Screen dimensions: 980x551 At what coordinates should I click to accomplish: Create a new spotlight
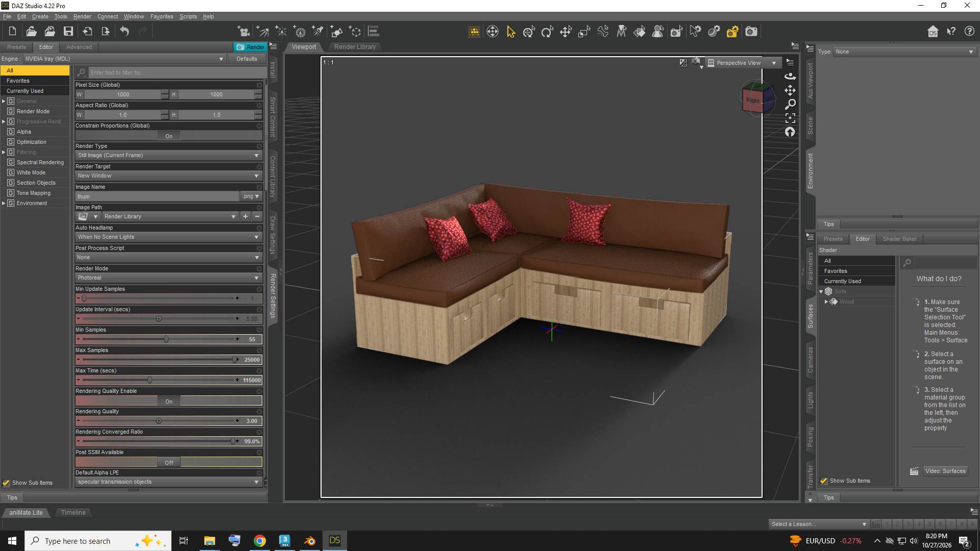[x=318, y=32]
